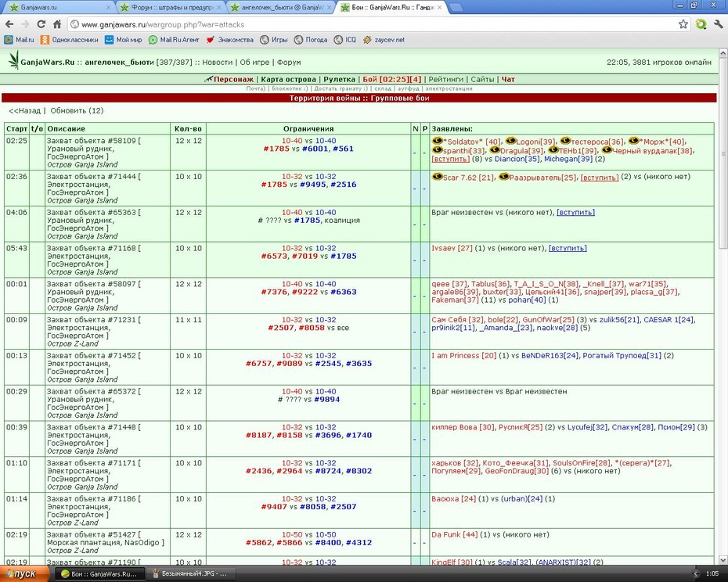Viewport: 728px width, 582px height.
Task: Open the Рулетка menu item
Action: [x=339, y=79]
